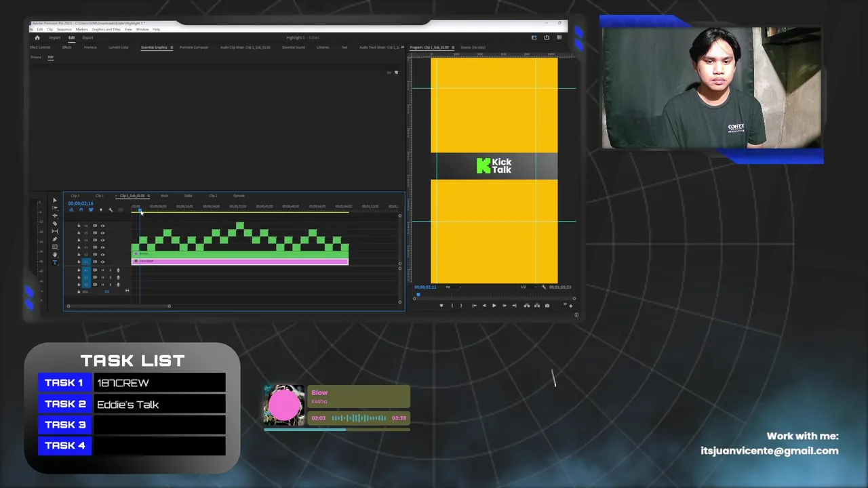
Task: Select the Slip tool
Action: (55, 231)
